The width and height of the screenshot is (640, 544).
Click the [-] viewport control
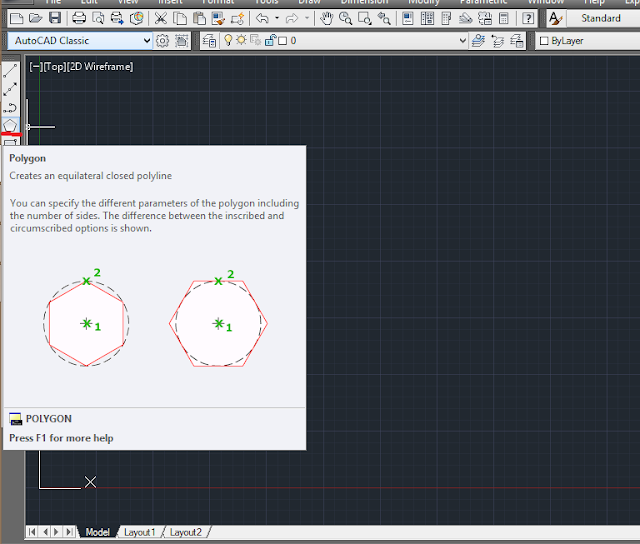pyautogui.click(x=36, y=67)
